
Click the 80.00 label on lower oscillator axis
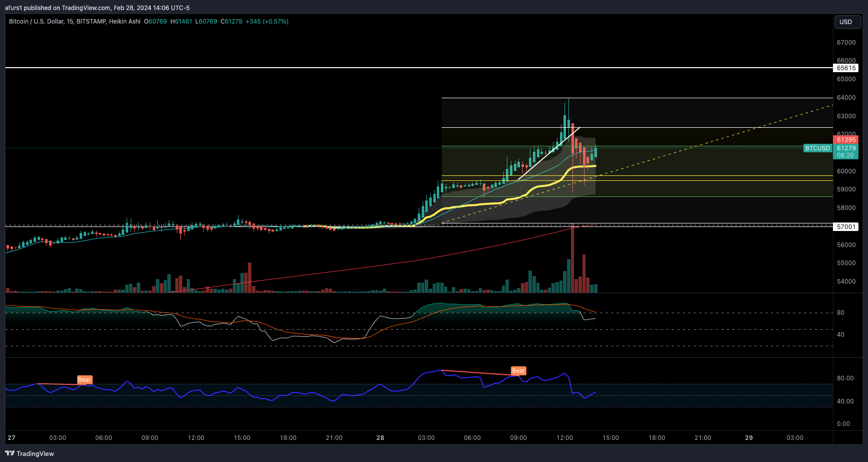click(x=845, y=378)
